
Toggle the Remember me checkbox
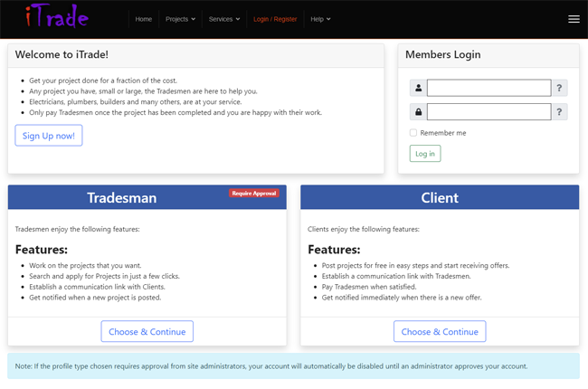pos(413,133)
